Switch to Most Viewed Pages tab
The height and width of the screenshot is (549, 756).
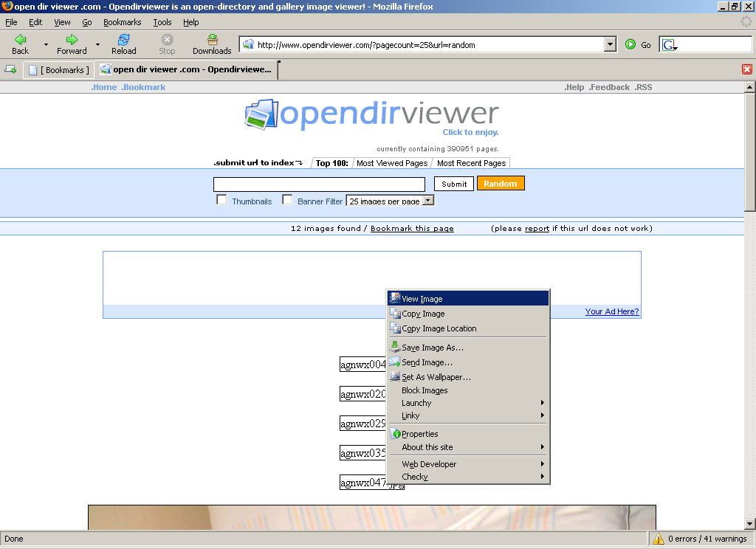(392, 163)
